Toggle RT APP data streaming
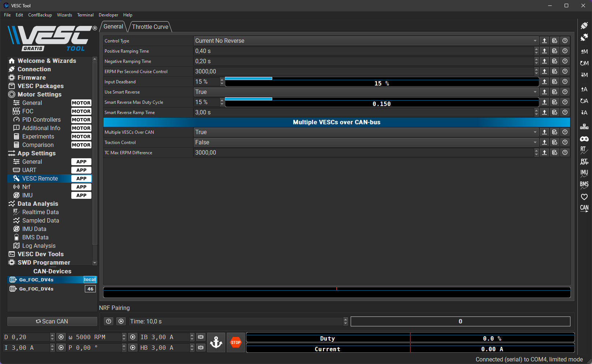592x364 pixels. click(584, 162)
